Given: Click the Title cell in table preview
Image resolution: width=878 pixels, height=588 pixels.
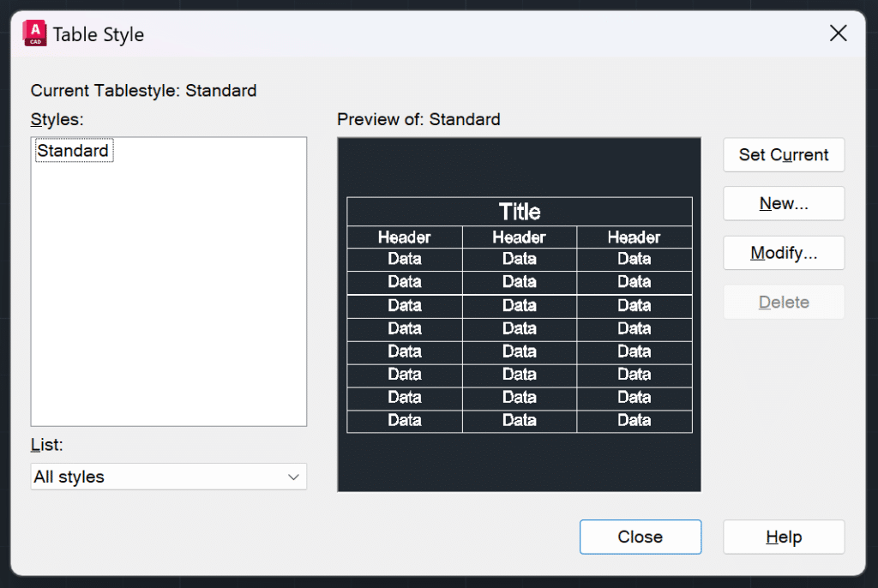Looking at the screenshot, I should 520,212.
